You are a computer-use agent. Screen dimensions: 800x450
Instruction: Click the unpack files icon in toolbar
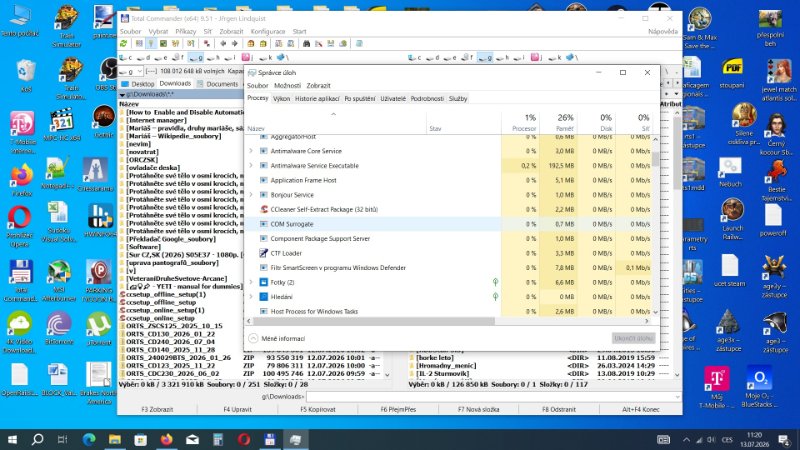263,44
